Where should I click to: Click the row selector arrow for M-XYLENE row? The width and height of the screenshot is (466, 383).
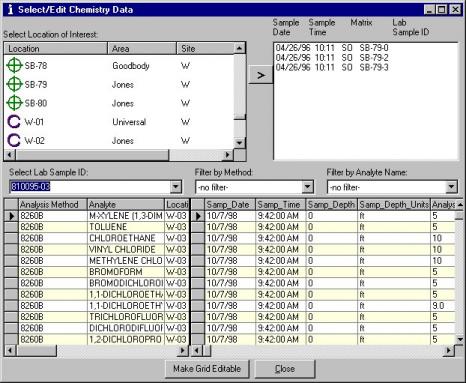(x=11, y=216)
